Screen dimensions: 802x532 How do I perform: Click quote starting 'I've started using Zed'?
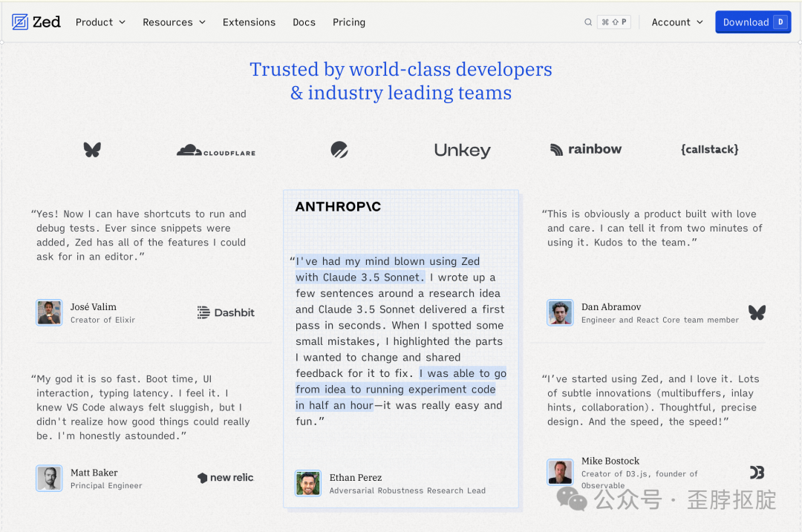(x=651, y=400)
